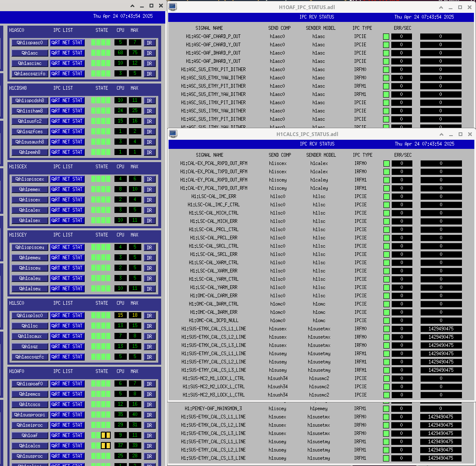Click RT NET STAT for h1pemex
Image resolution: width=476 pixels, height=466 pixels.
tap(67, 189)
